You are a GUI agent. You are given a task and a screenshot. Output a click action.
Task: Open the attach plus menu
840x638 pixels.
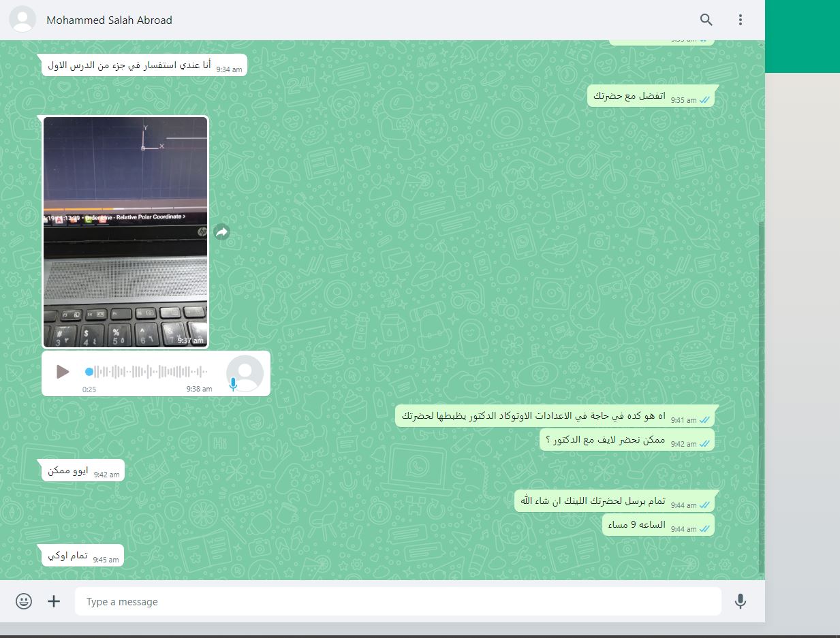54,601
